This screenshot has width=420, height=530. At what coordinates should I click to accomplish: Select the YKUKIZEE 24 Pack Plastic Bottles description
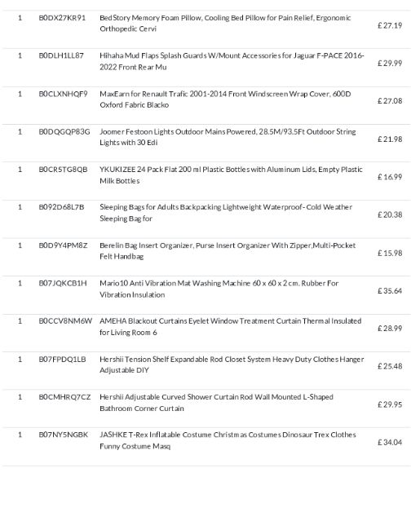pos(231,174)
